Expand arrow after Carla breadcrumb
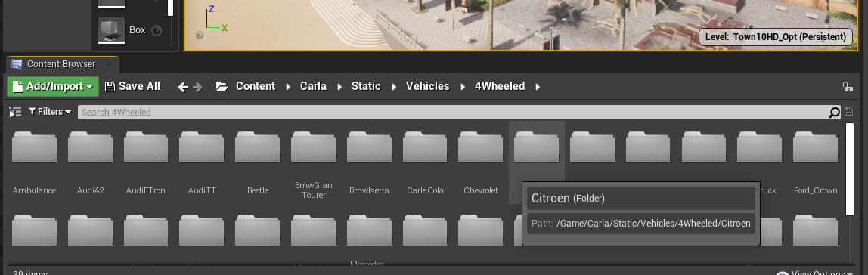The width and height of the screenshot is (868, 275). [x=339, y=87]
